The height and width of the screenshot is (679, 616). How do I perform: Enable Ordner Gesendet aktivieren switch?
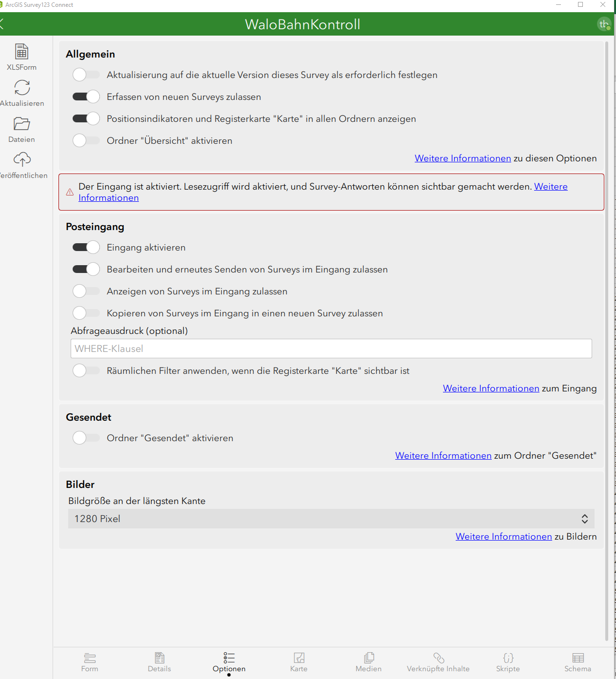click(x=86, y=438)
